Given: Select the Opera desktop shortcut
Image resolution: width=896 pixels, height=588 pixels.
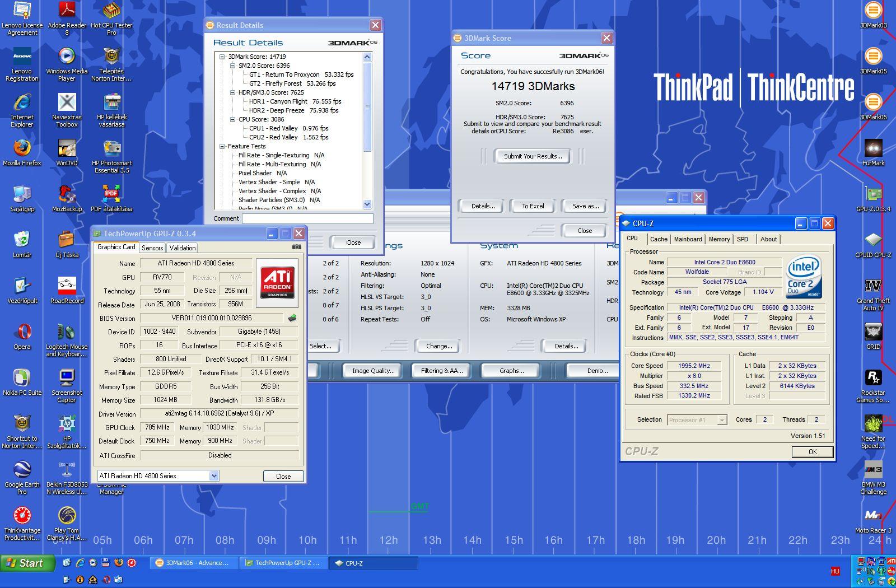Looking at the screenshot, I should pyautogui.click(x=22, y=337).
